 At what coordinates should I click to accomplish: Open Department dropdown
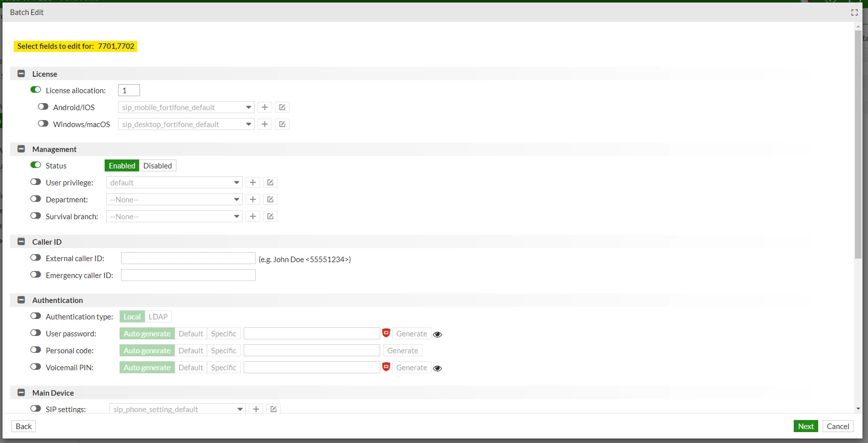coord(174,199)
